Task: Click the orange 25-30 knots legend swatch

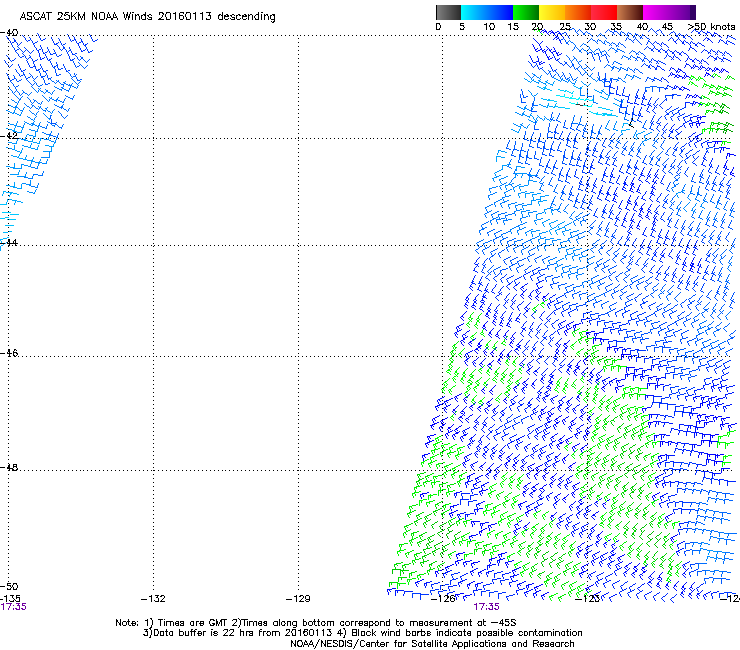Action: (578, 12)
